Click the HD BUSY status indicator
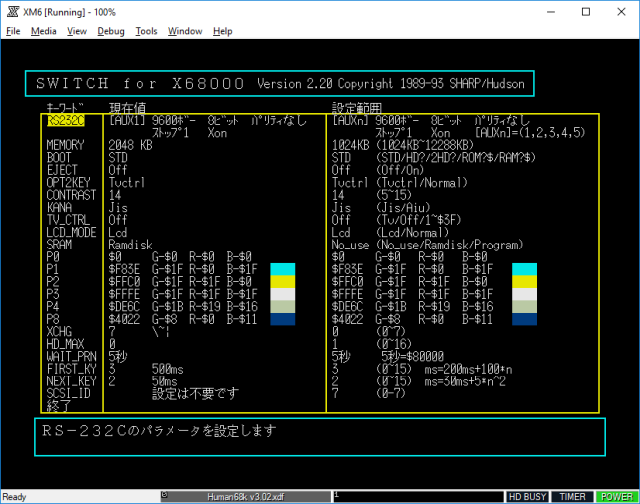The image size is (640, 504). pyautogui.click(x=527, y=497)
